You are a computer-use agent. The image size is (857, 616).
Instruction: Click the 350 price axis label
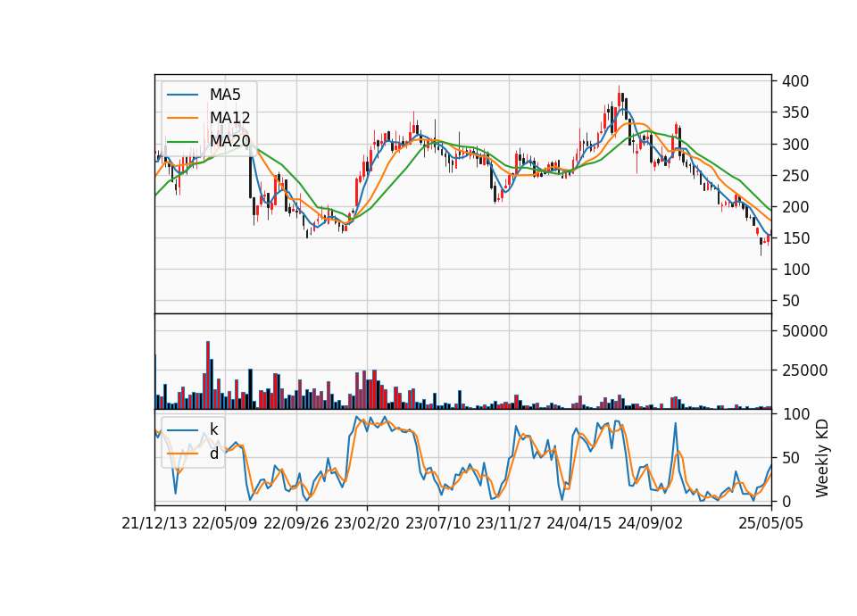(x=795, y=113)
